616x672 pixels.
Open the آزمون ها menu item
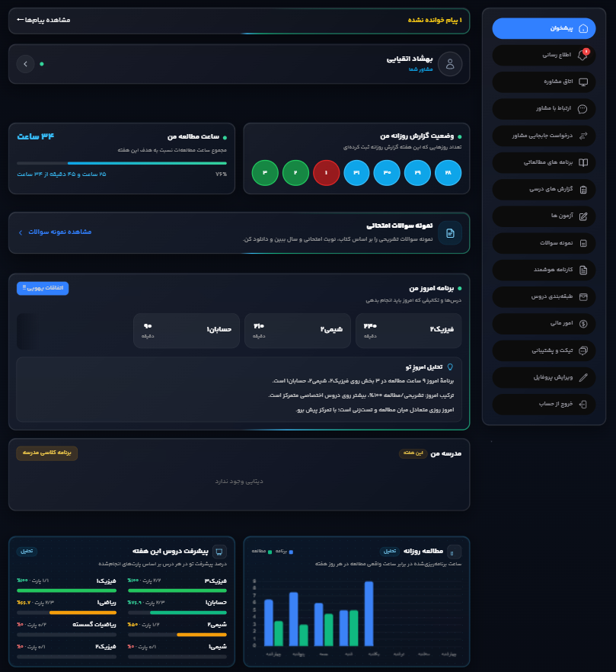pos(544,216)
